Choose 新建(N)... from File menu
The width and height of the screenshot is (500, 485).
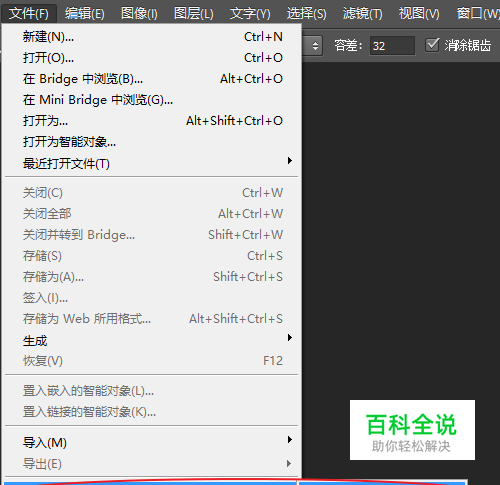pos(152,37)
